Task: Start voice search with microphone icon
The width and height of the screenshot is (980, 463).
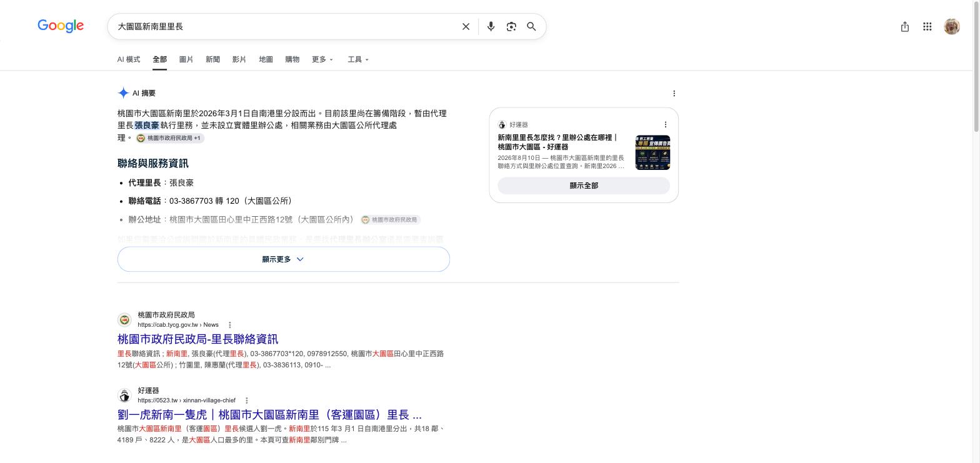Action: [491, 26]
